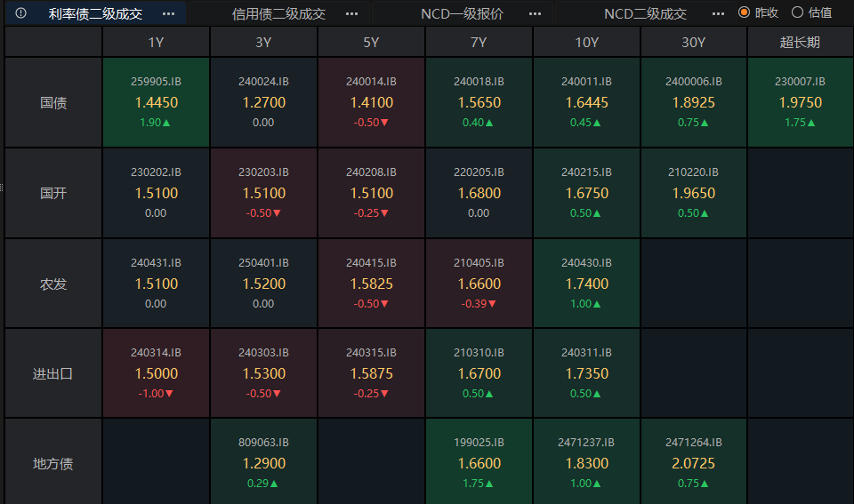The image size is (854, 504).
Task: Click the ellipsis next to NCD二级成交
Action: coord(718,13)
